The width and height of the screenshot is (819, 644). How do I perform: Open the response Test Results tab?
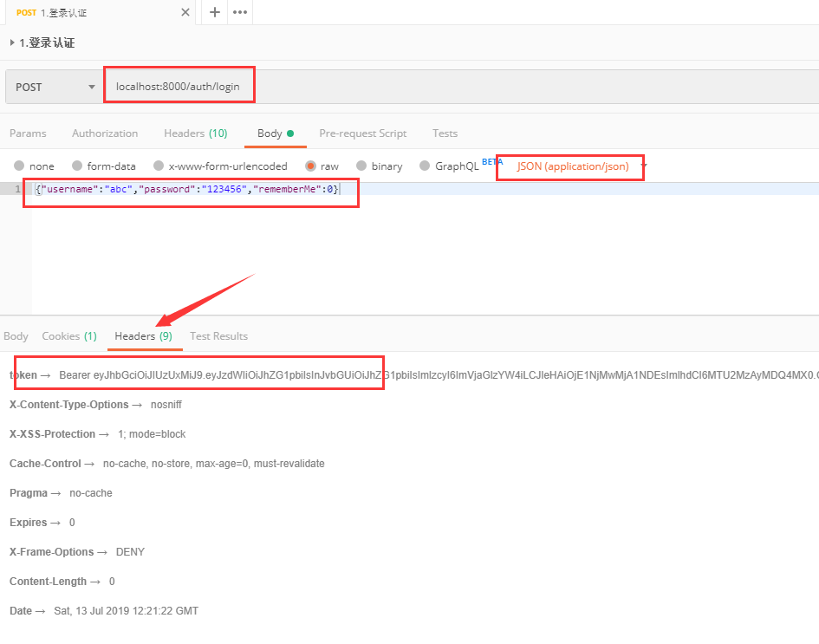(218, 336)
